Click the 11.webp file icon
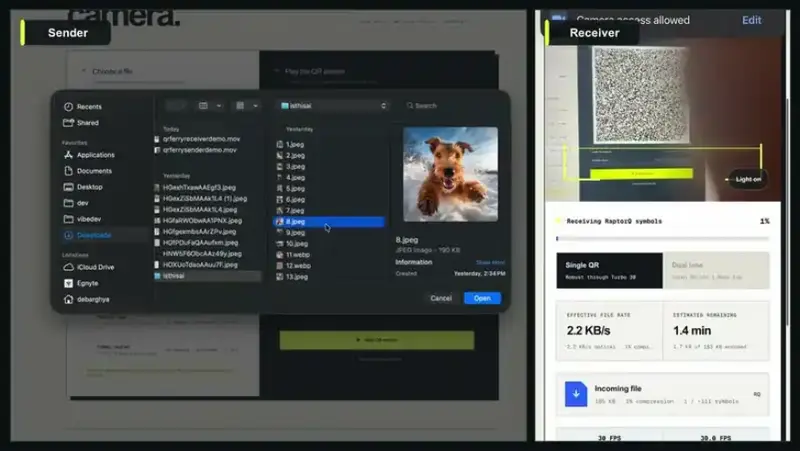 [280, 255]
